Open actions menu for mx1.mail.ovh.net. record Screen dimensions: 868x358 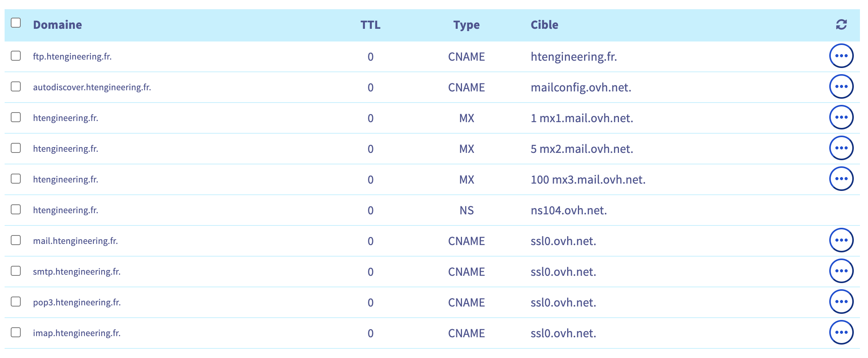[841, 117]
